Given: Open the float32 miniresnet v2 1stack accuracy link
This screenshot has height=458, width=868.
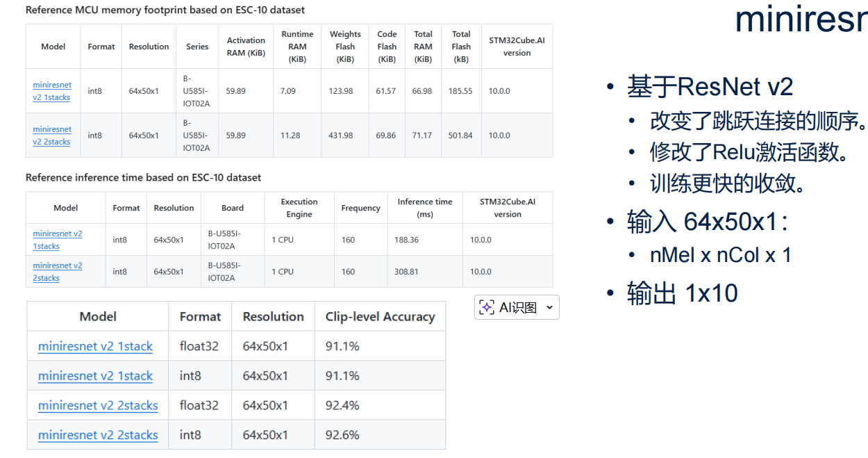Looking at the screenshot, I should pos(95,346).
